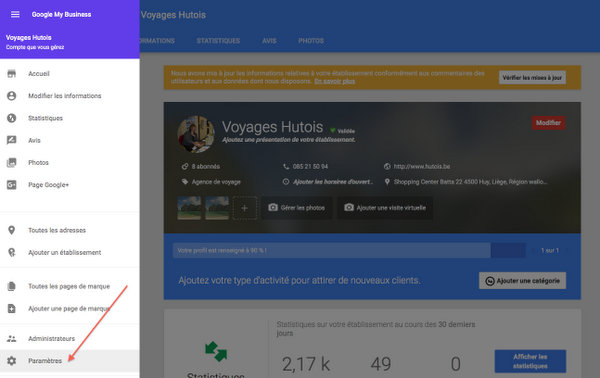
Task: Click the clock icon beside Ajouter les horaires
Action: pyautogui.click(x=286, y=182)
